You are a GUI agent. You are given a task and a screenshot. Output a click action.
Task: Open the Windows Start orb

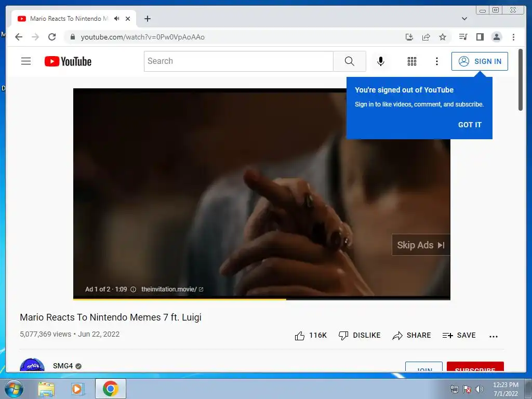coord(14,389)
